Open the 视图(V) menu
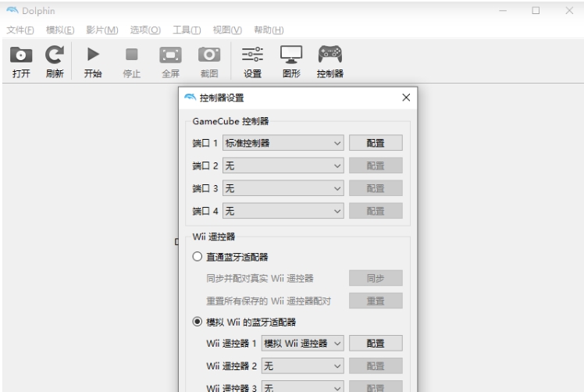 click(227, 30)
